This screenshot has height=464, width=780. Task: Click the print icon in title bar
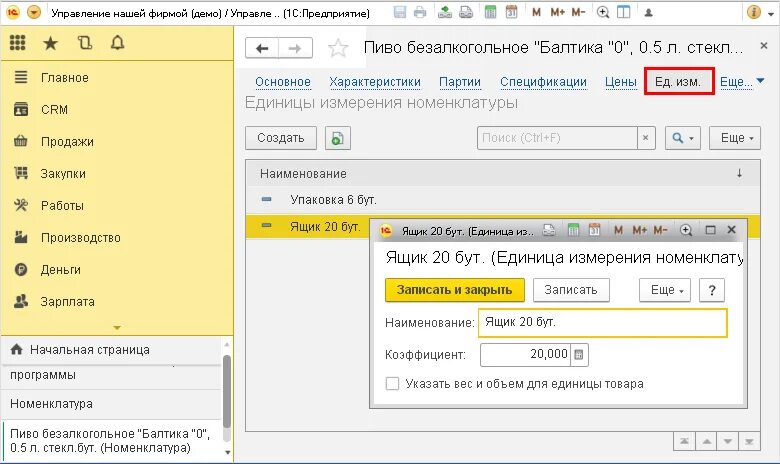click(420, 12)
